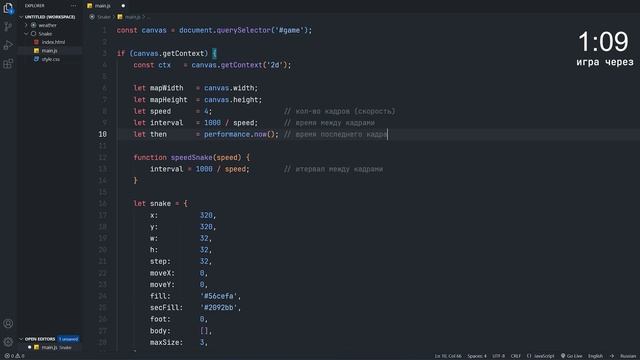Open the Explorer view in the activity bar
The height and width of the screenshot is (360, 640).
coord(8,8)
